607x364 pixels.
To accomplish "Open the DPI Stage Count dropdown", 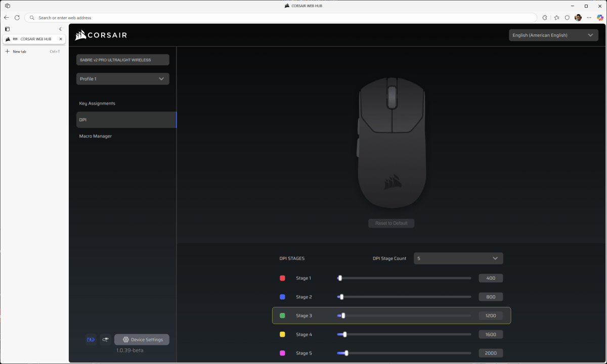I will point(458,258).
